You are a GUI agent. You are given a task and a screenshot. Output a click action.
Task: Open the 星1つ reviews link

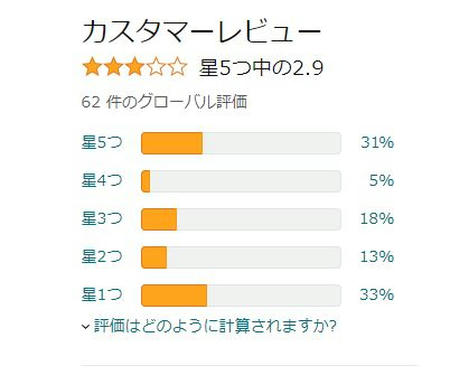coord(102,295)
